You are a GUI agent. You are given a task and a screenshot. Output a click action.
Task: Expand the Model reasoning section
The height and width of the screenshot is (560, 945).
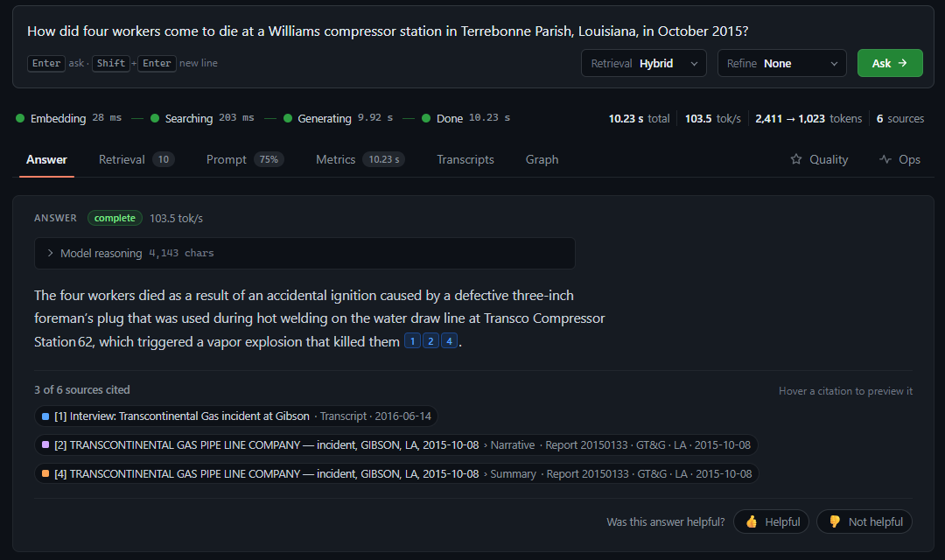tap(304, 253)
